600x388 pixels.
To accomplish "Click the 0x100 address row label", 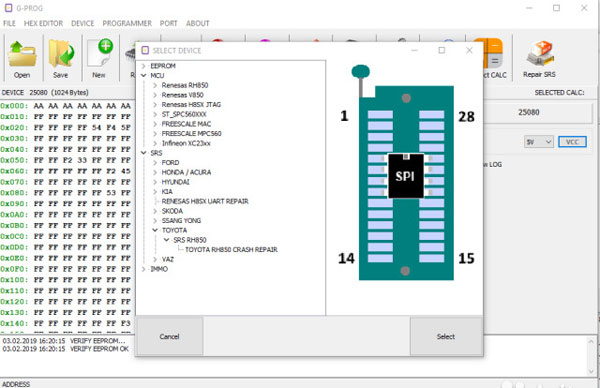I will pyautogui.click(x=14, y=280).
